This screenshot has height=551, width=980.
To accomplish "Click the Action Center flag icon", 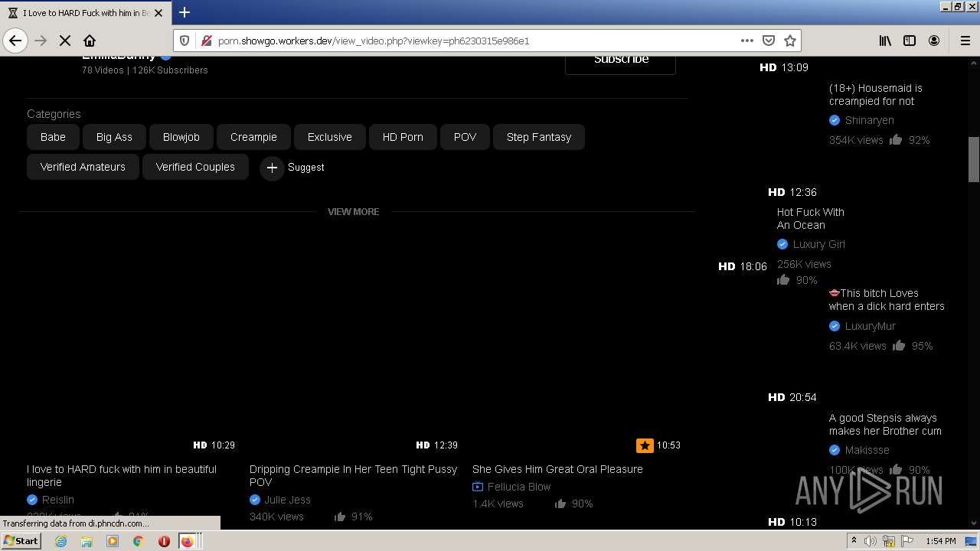I will click(908, 541).
